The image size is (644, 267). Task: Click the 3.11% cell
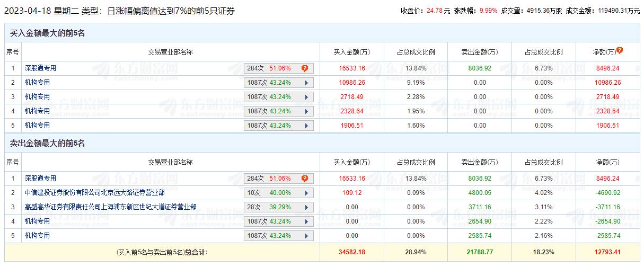coord(543,207)
